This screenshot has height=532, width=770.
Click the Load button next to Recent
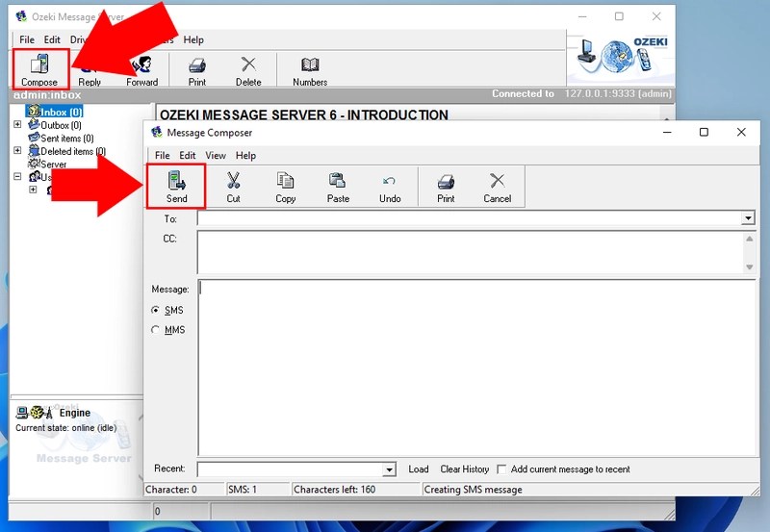419,469
